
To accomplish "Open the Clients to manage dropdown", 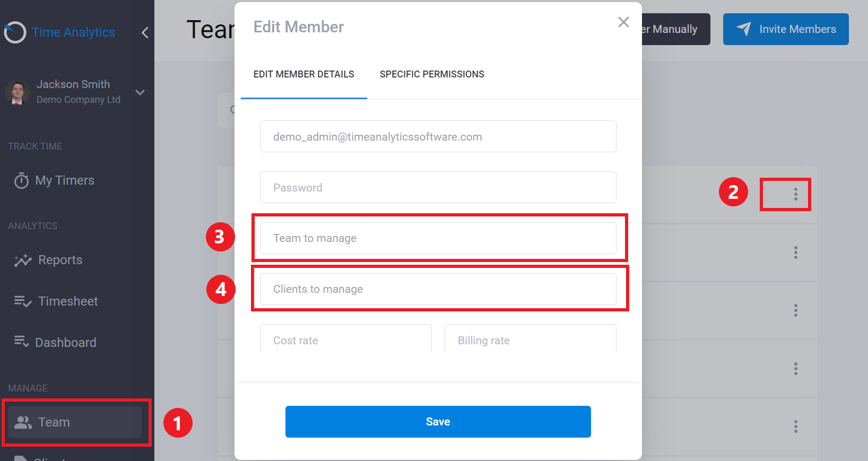I will 438,289.
